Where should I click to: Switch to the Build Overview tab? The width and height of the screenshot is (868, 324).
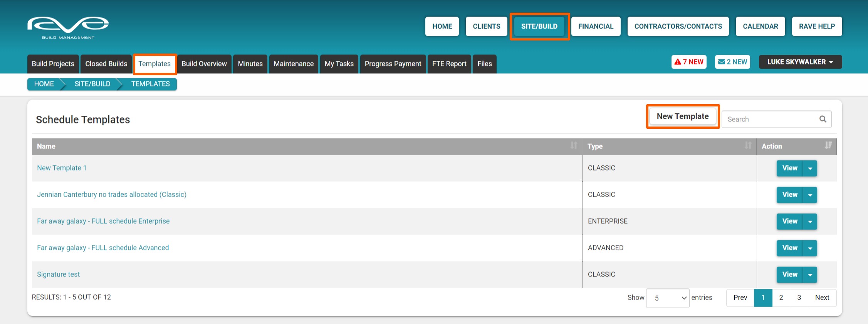(204, 64)
